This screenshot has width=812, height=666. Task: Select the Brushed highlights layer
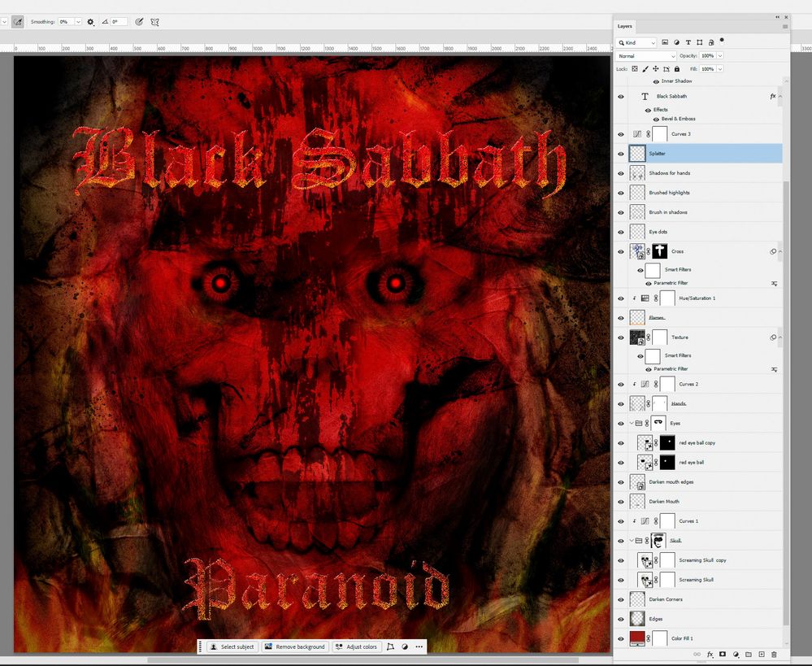(x=705, y=193)
